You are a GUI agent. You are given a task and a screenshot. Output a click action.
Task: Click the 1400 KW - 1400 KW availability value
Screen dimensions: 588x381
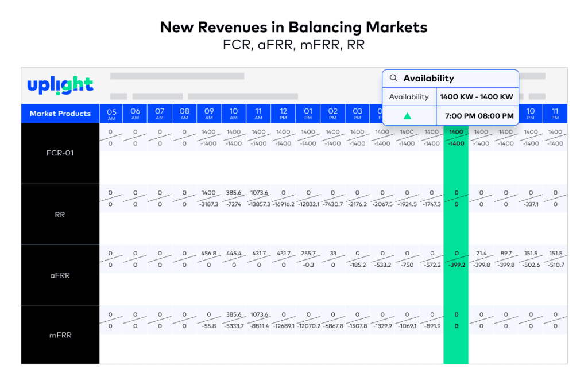(x=477, y=97)
